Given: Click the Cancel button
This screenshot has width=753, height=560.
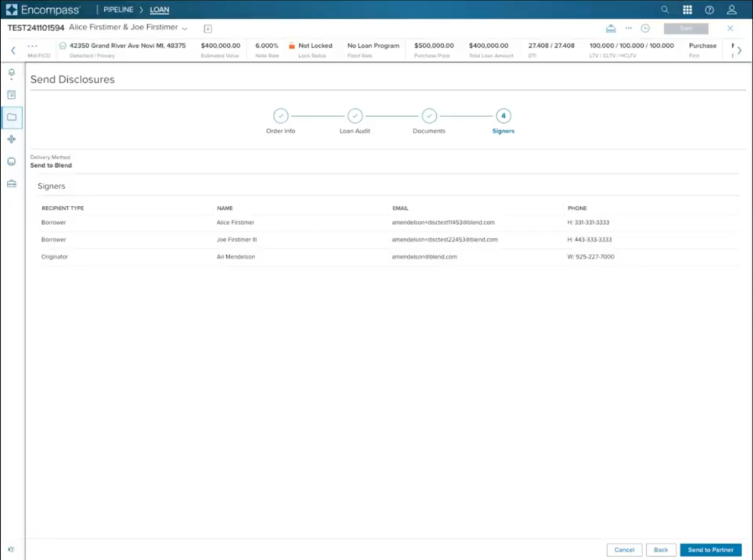Looking at the screenshot, I should pos(624,550).
